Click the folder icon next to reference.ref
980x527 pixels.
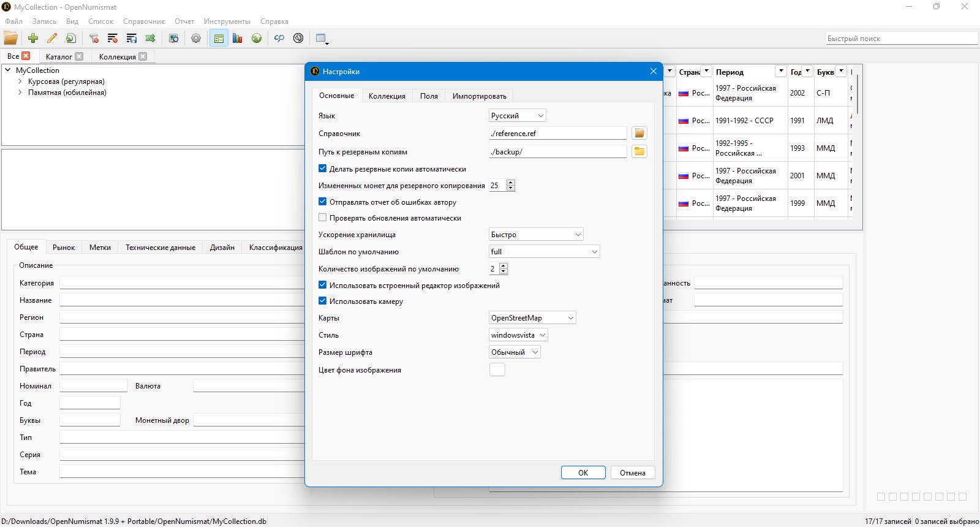pyautogui.click(x=639, y=133)
